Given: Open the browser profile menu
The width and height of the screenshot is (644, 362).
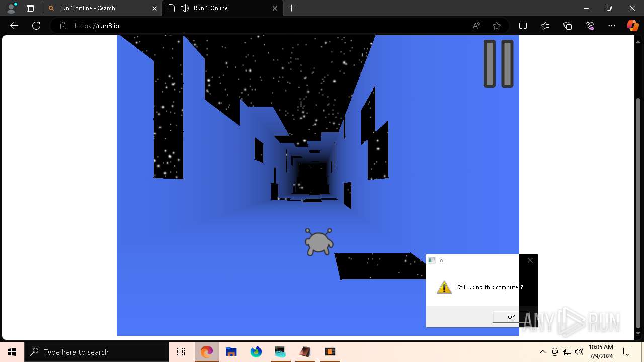Looking at the screenshot, I should point(11,8).
